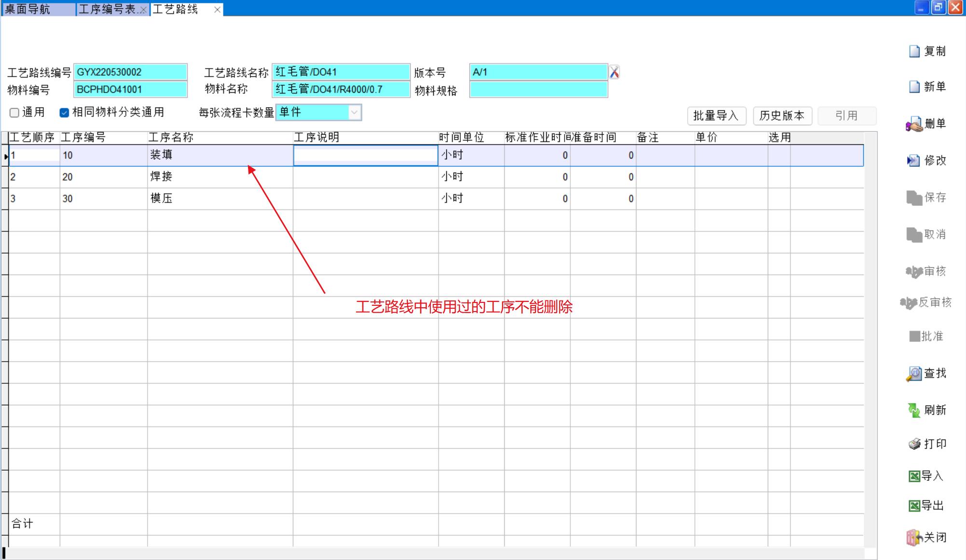Expand the 每张流程卡数量 dropdown
966x560 pixels.
(x=355, y=112)
